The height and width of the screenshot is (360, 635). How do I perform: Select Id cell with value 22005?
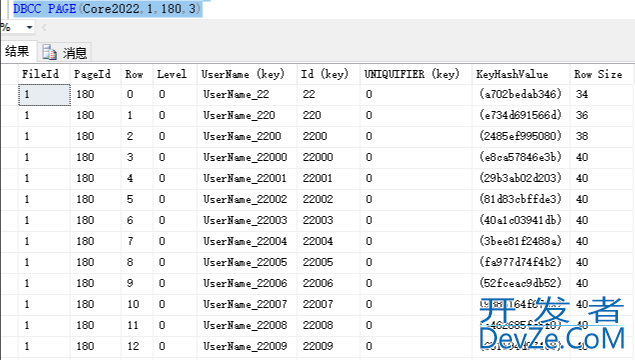328,263
